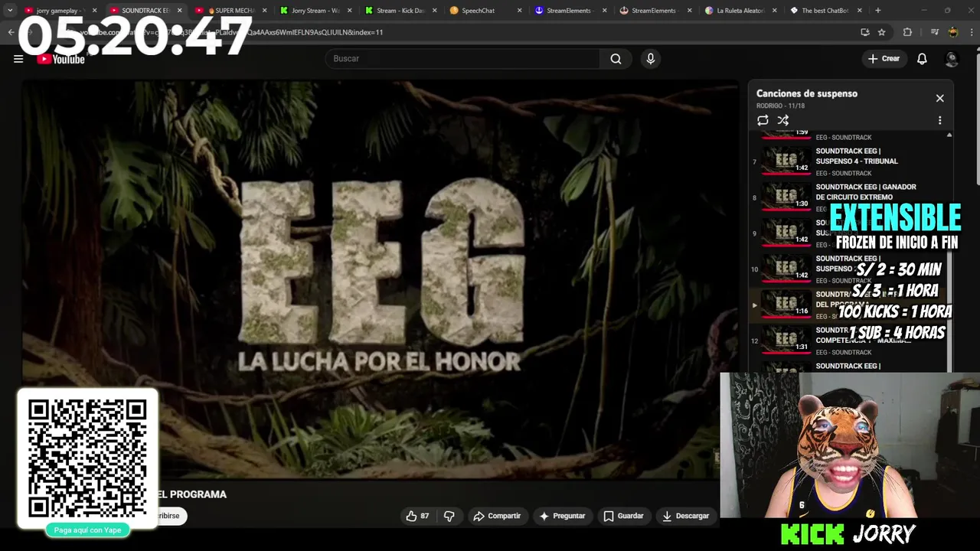Close The best ChatBot tab
Image resolution: width=980 pixels, height=551 pixels.
point(859,11)
